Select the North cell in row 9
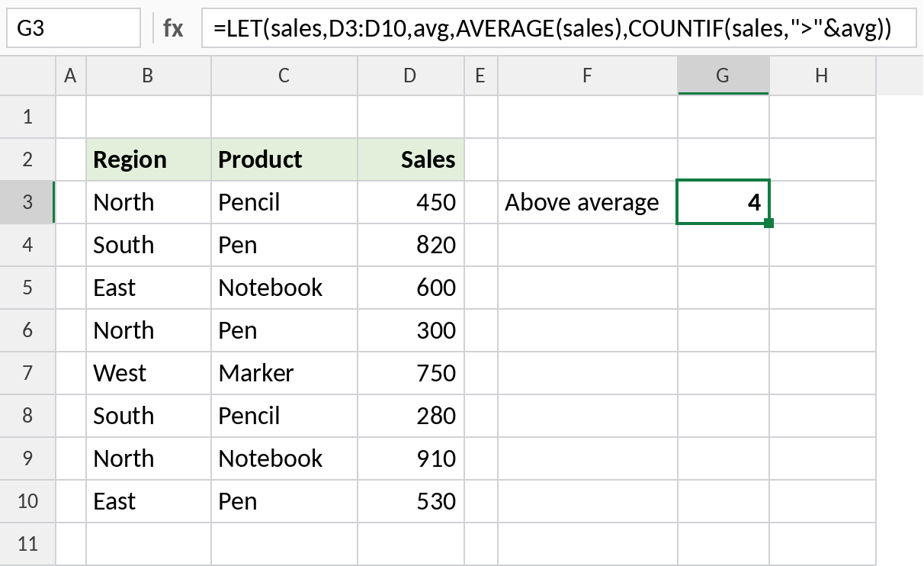Image resolution: width=924 pixels, height=566 pixels. tap(149, 458)
